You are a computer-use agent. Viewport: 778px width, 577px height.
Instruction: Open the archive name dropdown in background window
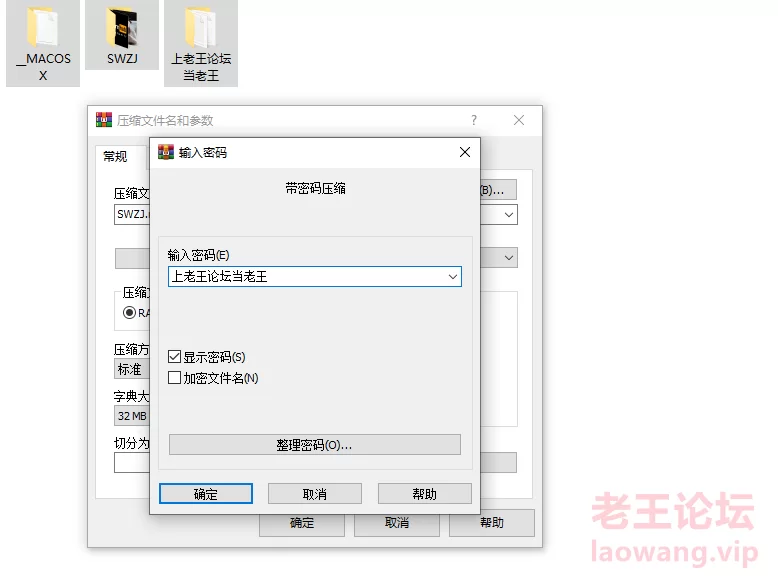[509, 215]
